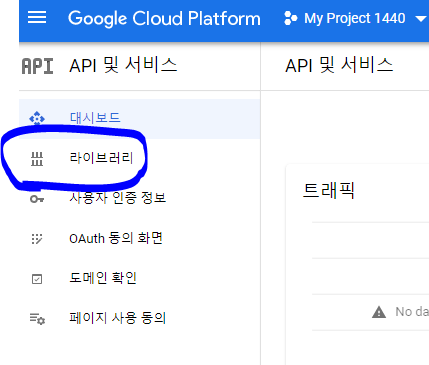Image resolution: width=429 pixels, height=365 pixels.
Task: Click the sidebar heading API 및 서비스
Action: (x=123, y=65)
